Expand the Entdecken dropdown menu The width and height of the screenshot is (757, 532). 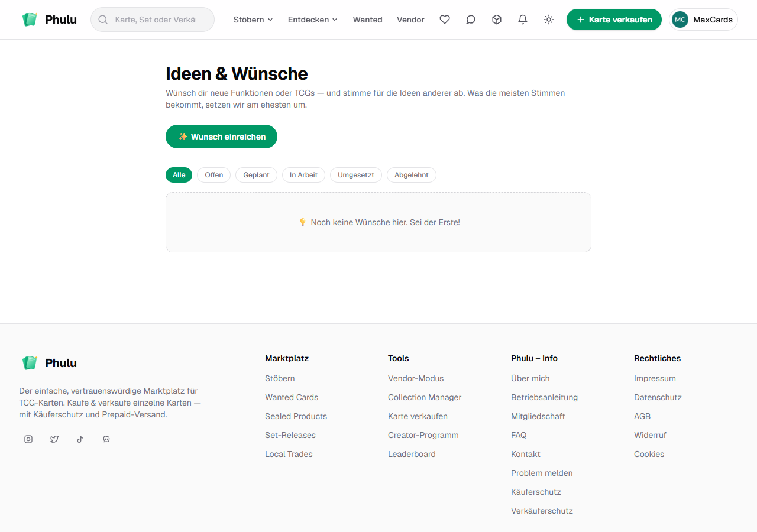pyautogui.click(x=312, y=20)
